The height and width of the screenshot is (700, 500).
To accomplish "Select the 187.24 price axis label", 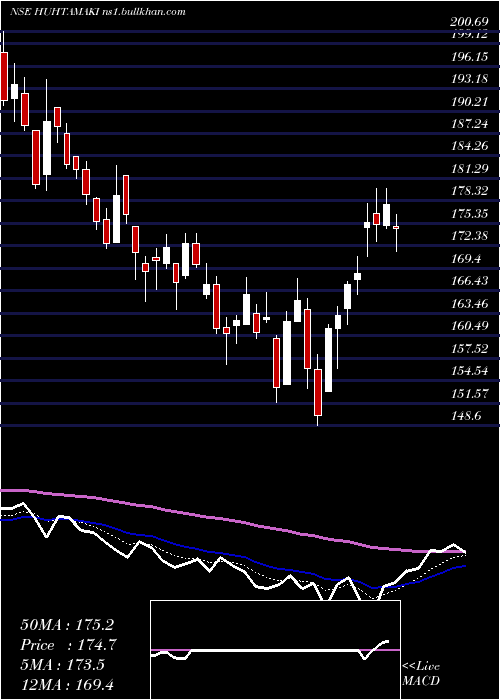I will [x=471, y=125].
